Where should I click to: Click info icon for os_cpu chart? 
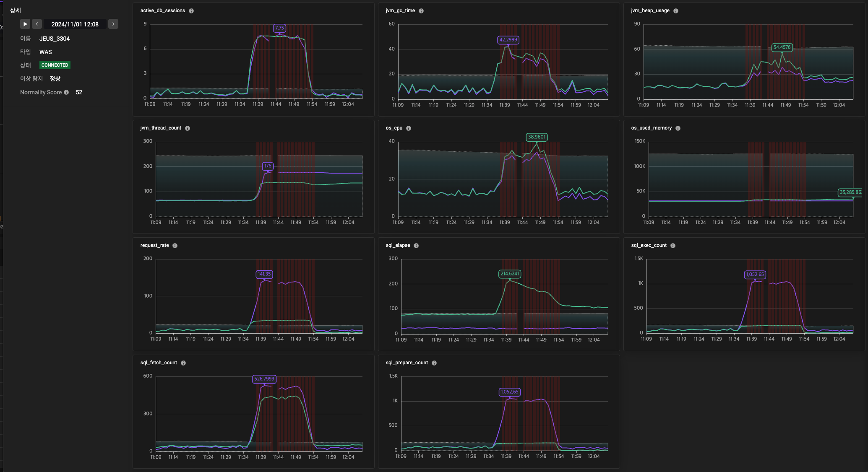tap(409, 128)
